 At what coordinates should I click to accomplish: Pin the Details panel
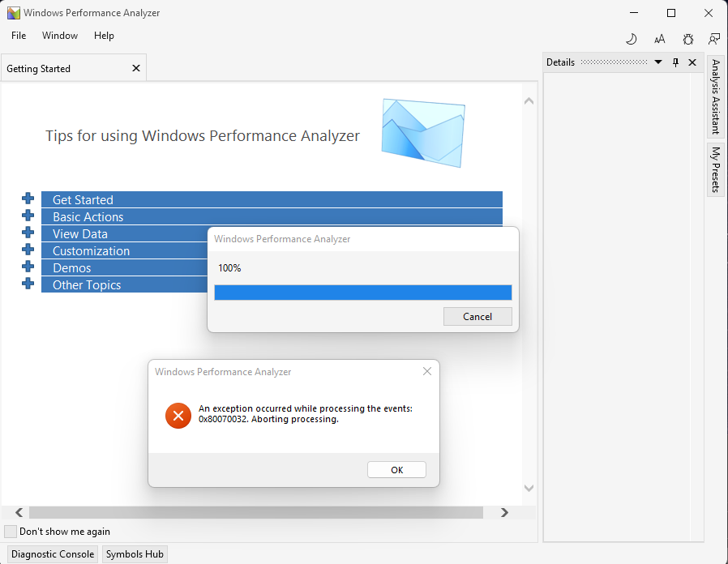click(x=675, y=62)
